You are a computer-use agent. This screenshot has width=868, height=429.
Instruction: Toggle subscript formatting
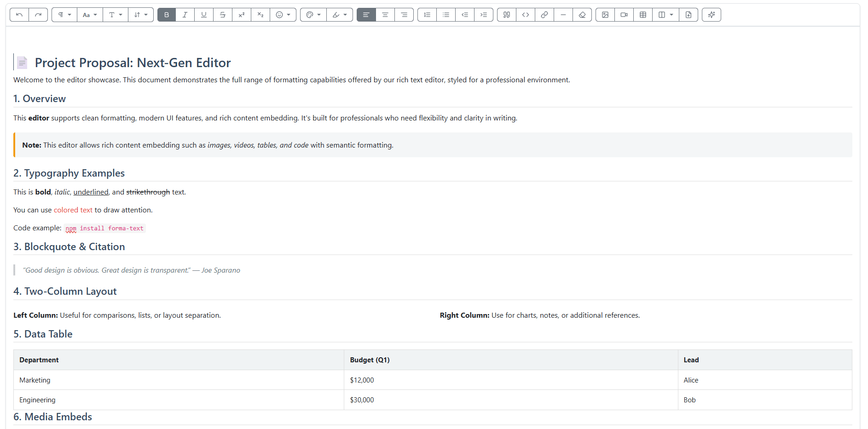(x=260, y=15)
